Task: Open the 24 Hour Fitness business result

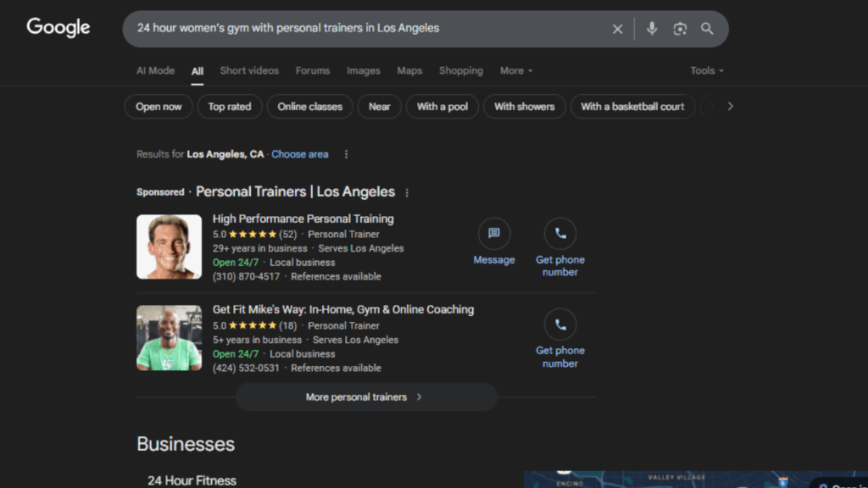Action: (192, 481)
